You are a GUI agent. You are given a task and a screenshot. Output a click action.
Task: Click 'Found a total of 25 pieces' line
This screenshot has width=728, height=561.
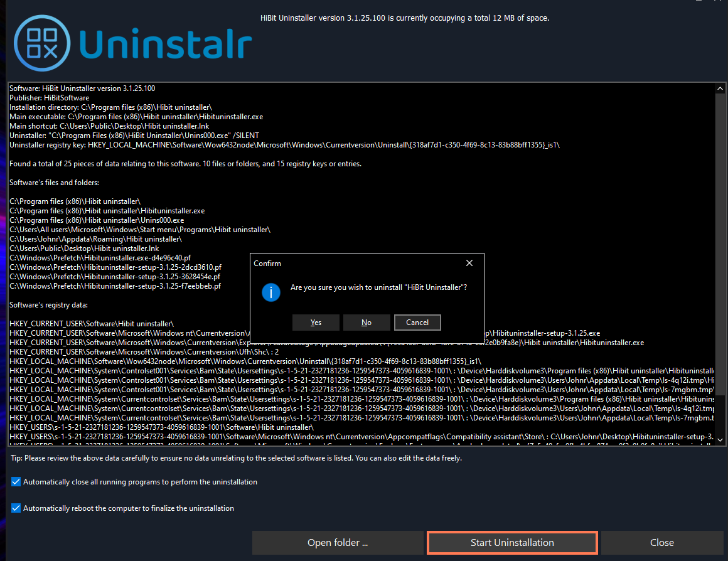pyautogui.click(x=185, y=164)
